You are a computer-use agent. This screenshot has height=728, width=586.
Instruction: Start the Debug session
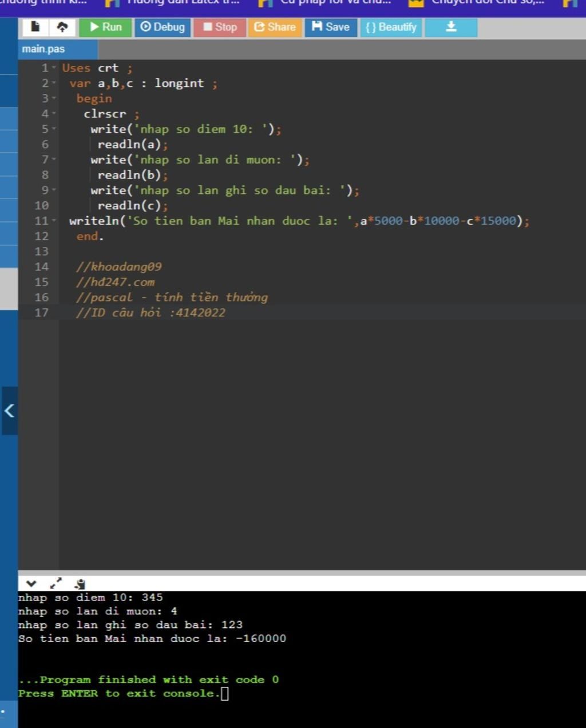(163, 27)
